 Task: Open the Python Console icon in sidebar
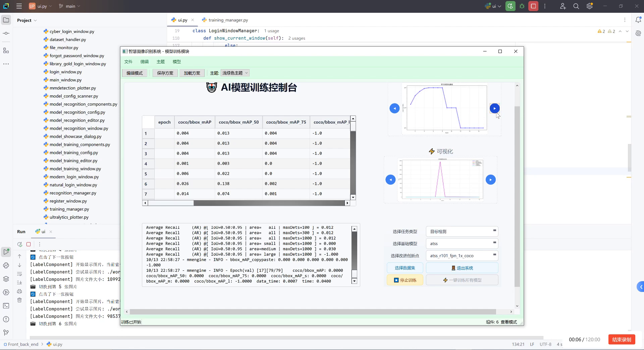pos(6,265)
